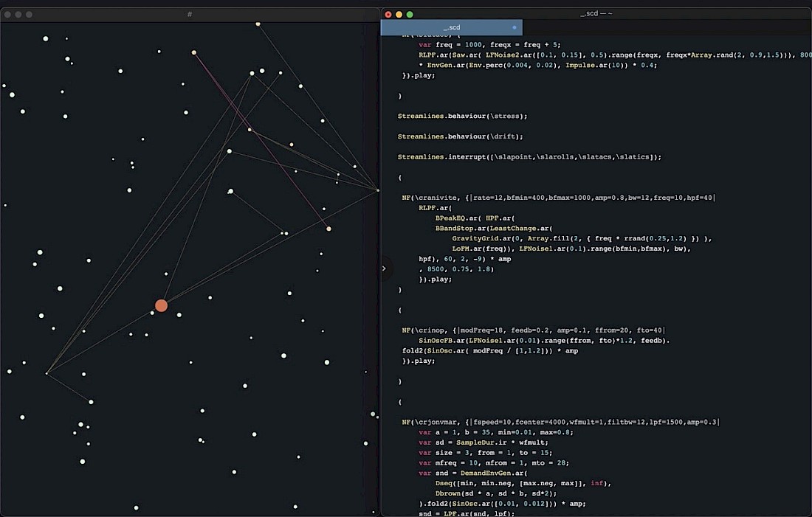The image size is (812, 517).
Task: Maximize the editor window with green button
Action: [x=410, y=14]
